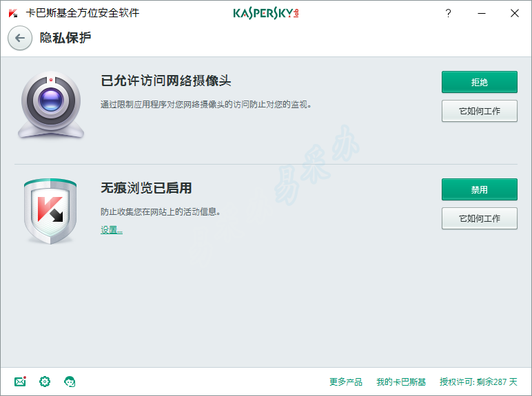
Task: Click the 防止收集您在网站上的活动信息 description
Action: 161,212
